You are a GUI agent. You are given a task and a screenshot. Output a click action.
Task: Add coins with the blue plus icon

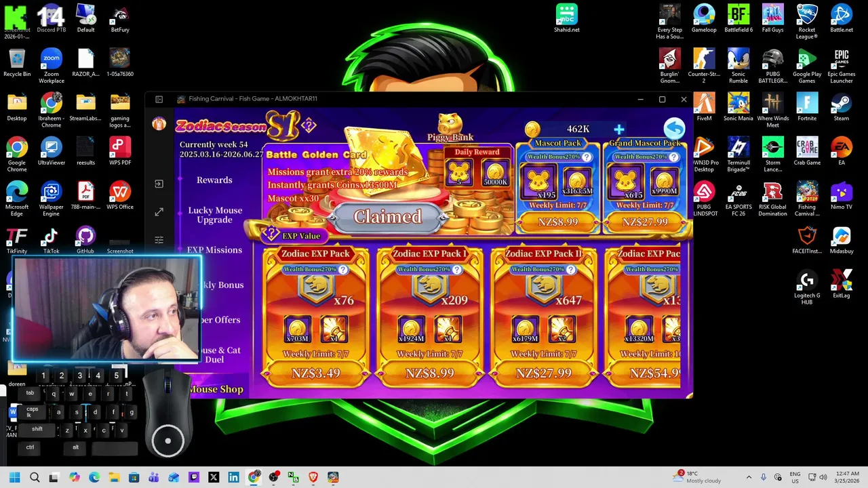pos(618,129)
